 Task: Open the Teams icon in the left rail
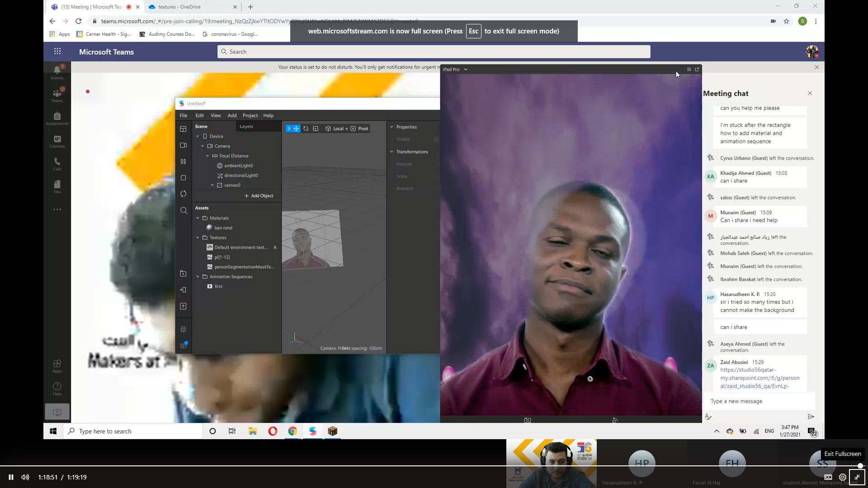(57, 95)
